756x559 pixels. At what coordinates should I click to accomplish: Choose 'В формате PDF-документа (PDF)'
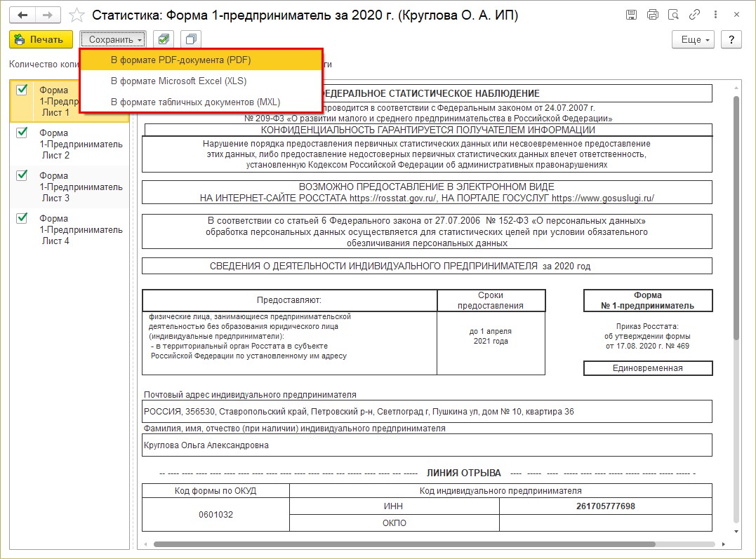pos(201,60)
